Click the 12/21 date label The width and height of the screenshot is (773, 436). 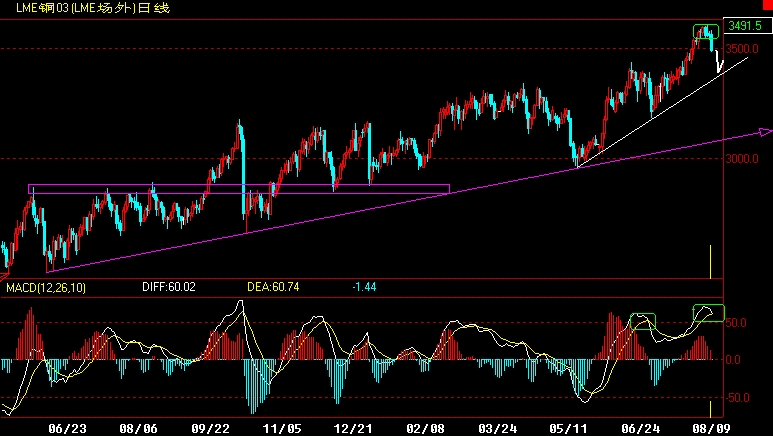353,429
